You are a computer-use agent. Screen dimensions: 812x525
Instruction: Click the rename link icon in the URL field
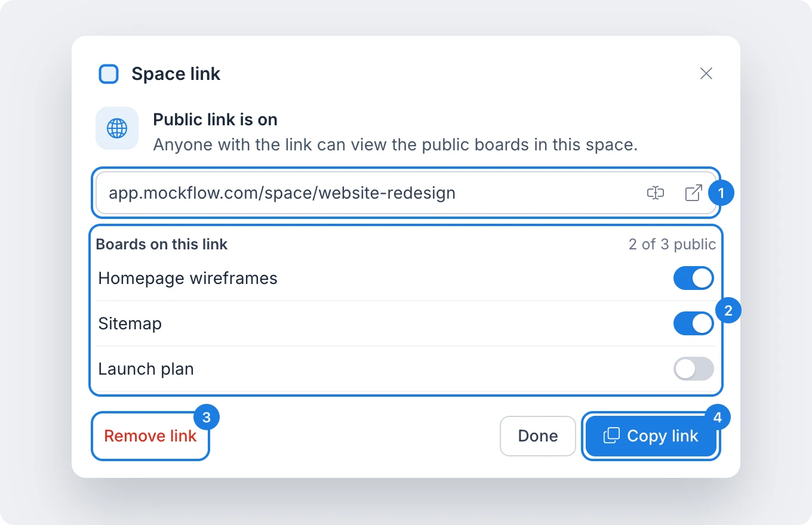pos(656,193)
